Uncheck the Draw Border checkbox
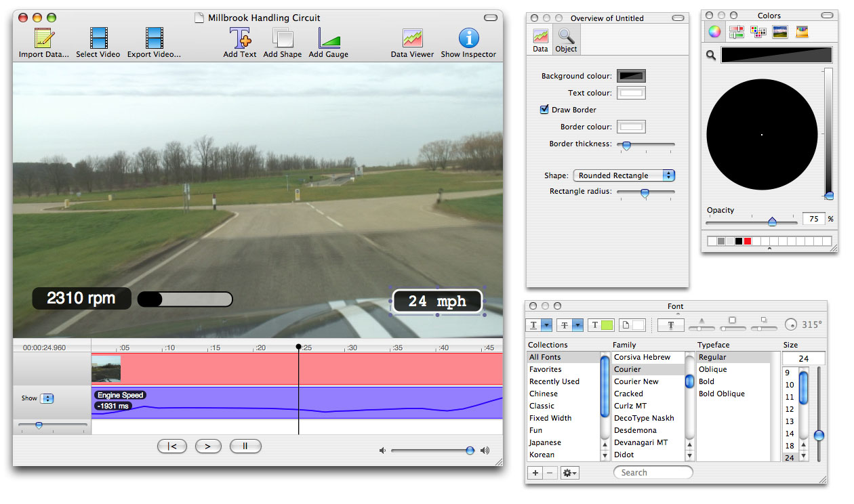 pos(544,110)
